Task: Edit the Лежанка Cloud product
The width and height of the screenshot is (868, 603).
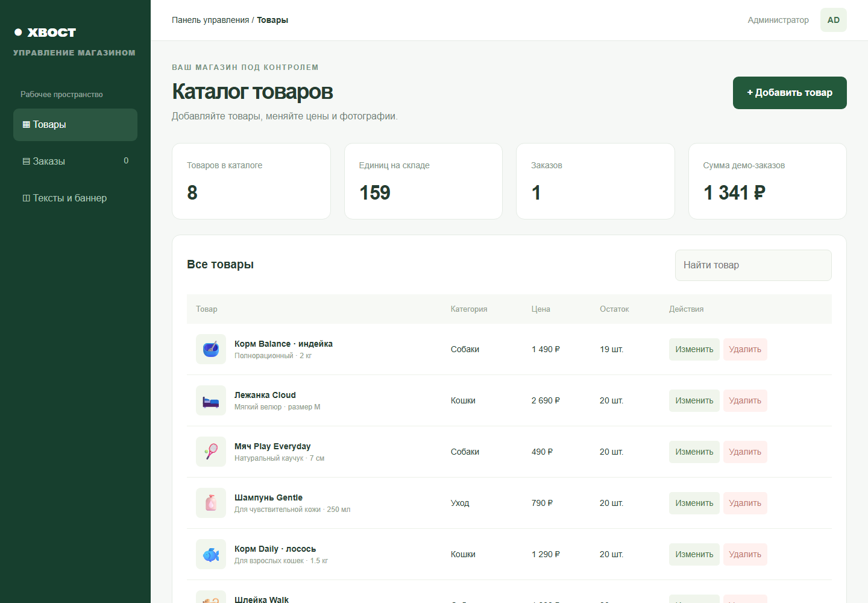Action: coord(694,400)
